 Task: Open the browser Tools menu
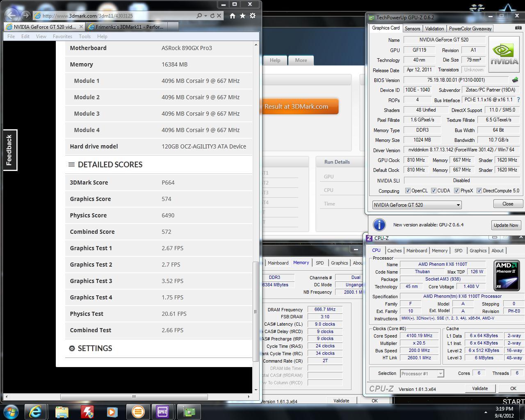click(84, 37)
